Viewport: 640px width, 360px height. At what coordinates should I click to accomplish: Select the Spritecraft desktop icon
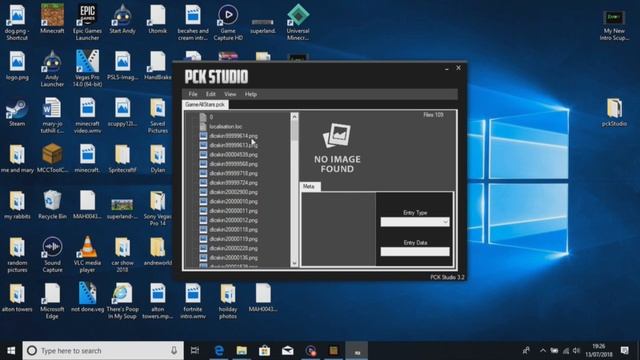pyautogui.click(x=122, y=158)
